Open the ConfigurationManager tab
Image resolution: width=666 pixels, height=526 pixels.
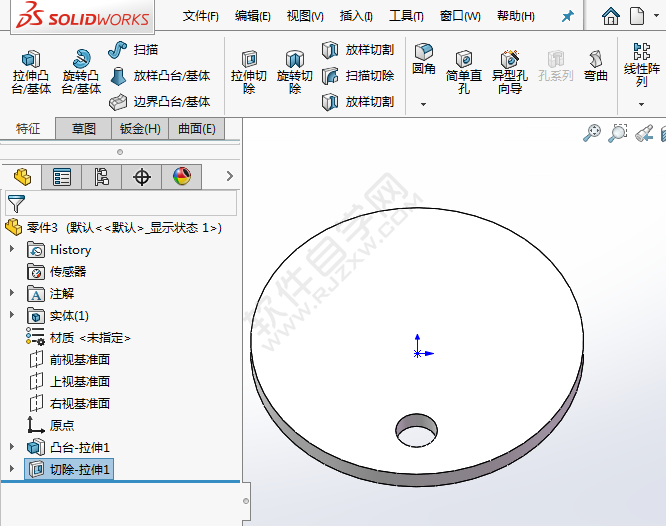pyautogui.click(x=102, y=177)
